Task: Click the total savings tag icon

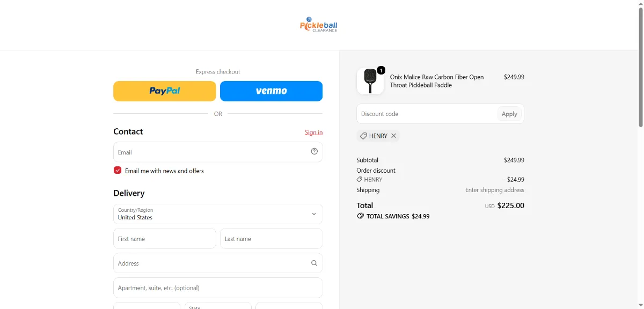Action: click(x=360, y=216)
